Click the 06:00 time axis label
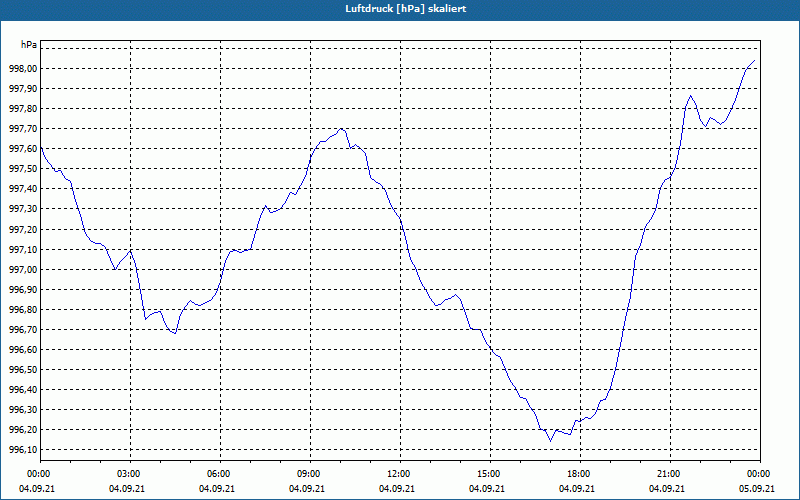The height and width of the screenshot is (500, 800). pyautogui.click(x=220, y=474)
